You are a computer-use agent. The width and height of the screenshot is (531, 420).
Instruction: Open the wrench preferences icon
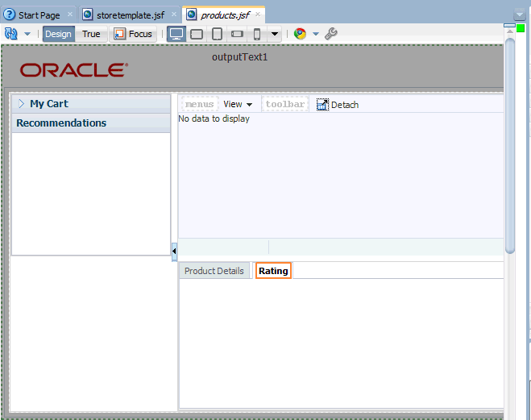pyautogui.click(x=331, y=34)
